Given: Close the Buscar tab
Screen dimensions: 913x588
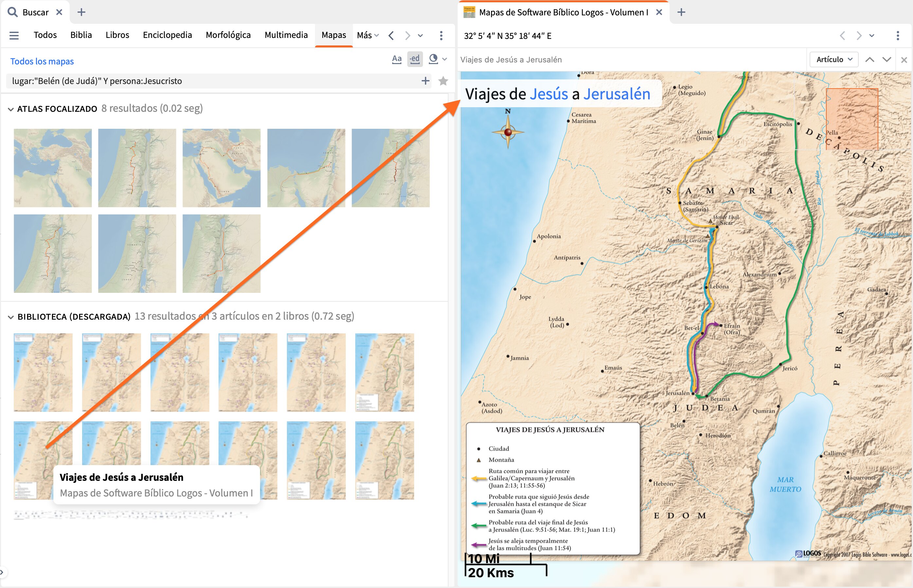Looking at the screenshot, I should (59, 12).
